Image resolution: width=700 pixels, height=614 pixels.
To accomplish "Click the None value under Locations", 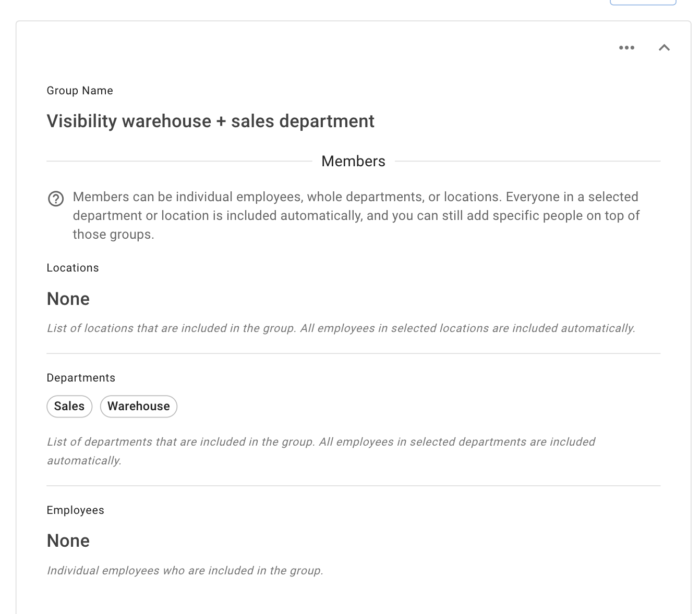I will (68, 299).
